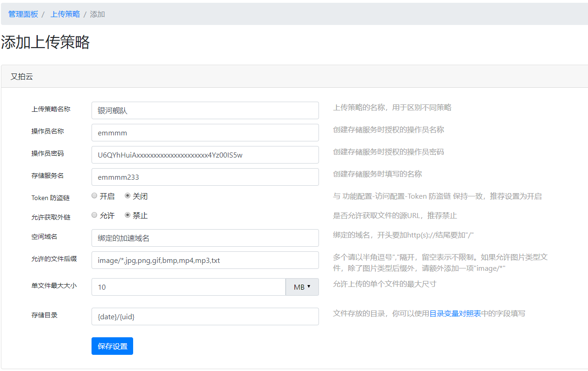Click the 保存设置 button
The image size is (588, 371).
[112, 346]
